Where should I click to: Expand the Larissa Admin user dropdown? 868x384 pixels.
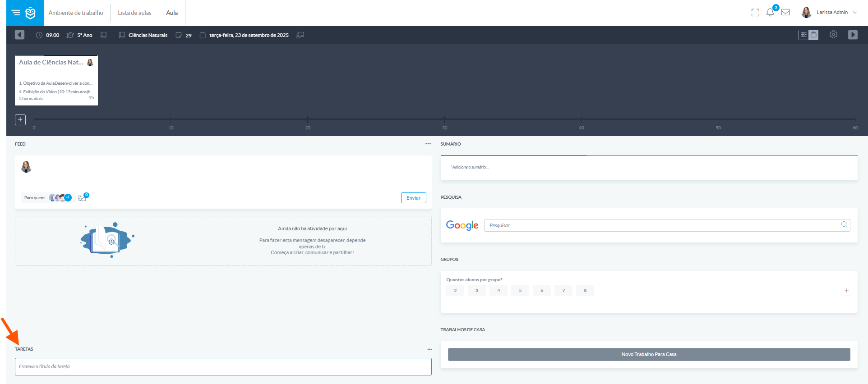pyautogui.click(x=855, y=13)
